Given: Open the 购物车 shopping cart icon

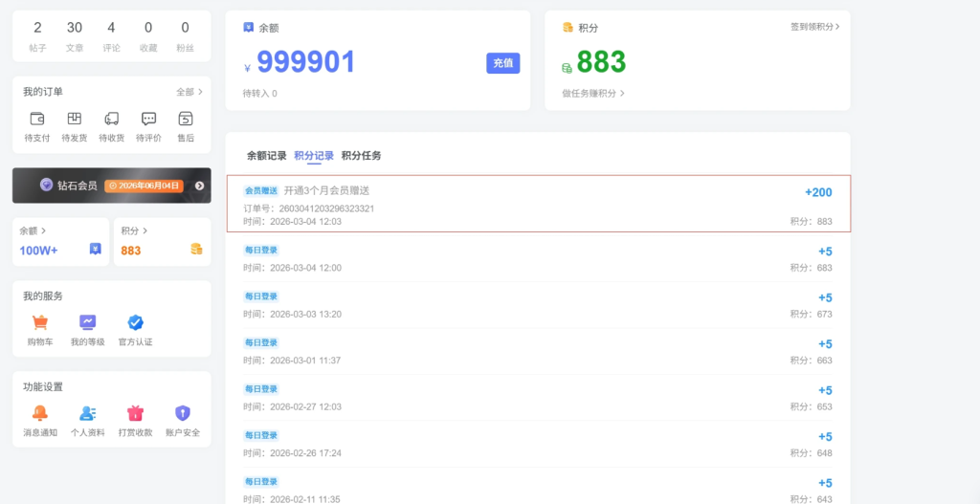Looking at the screenshot, I should [40, 322].
